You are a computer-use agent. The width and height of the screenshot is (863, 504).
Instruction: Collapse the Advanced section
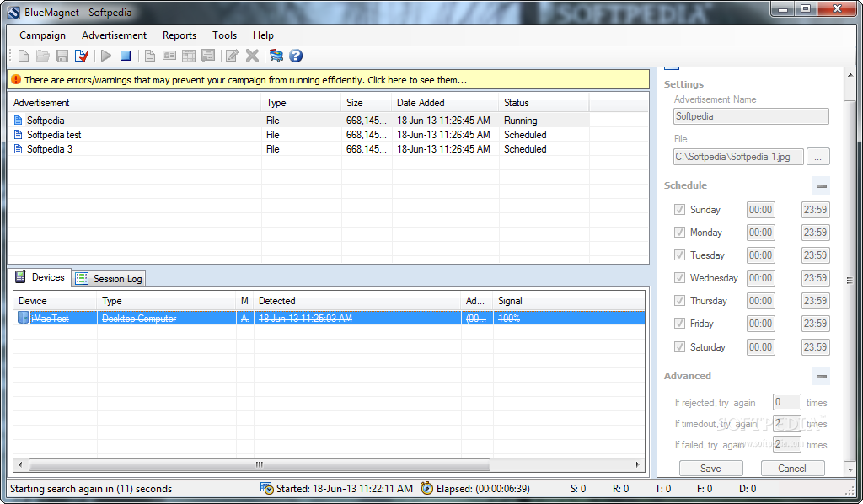(x=821, y=377)
